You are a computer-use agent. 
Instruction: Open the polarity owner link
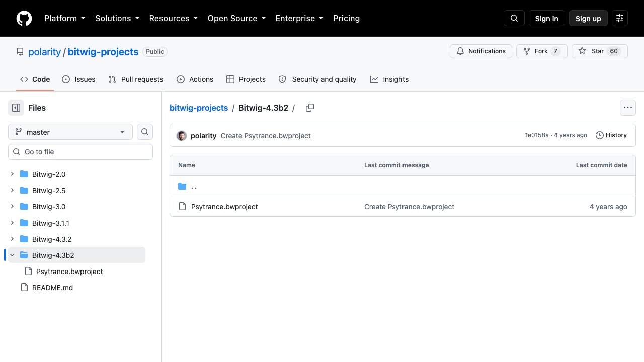click(44, 52)
